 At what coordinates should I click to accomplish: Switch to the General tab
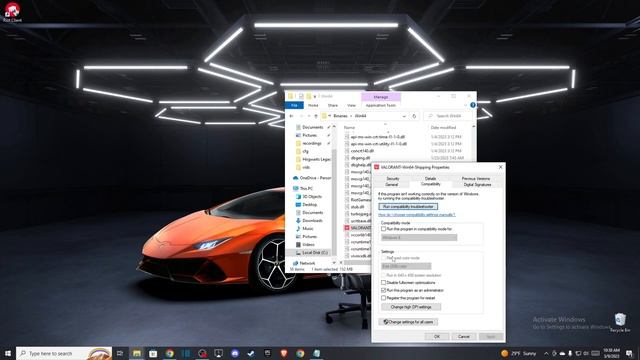pyautogui.click(x=391, y=185)
